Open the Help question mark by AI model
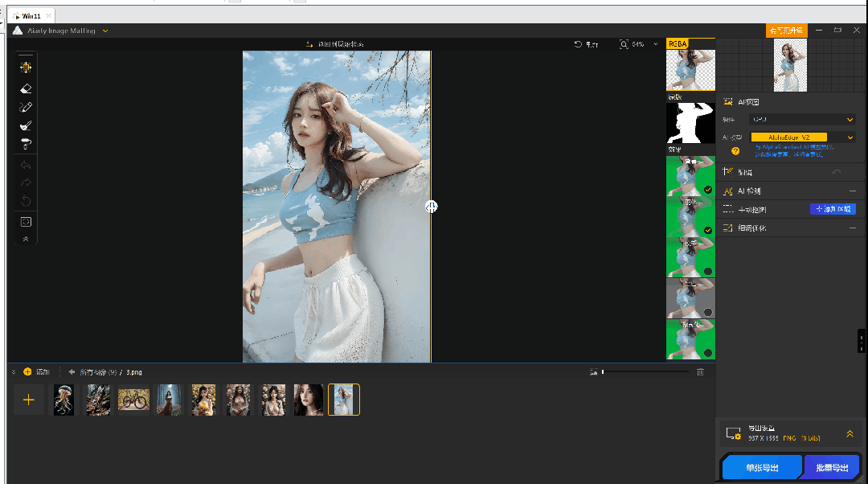 735,150
